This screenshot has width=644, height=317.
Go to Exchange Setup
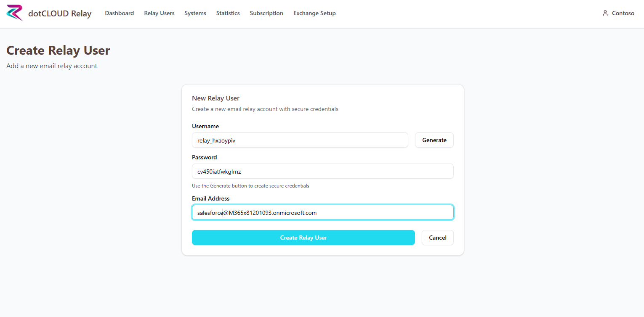314,13
